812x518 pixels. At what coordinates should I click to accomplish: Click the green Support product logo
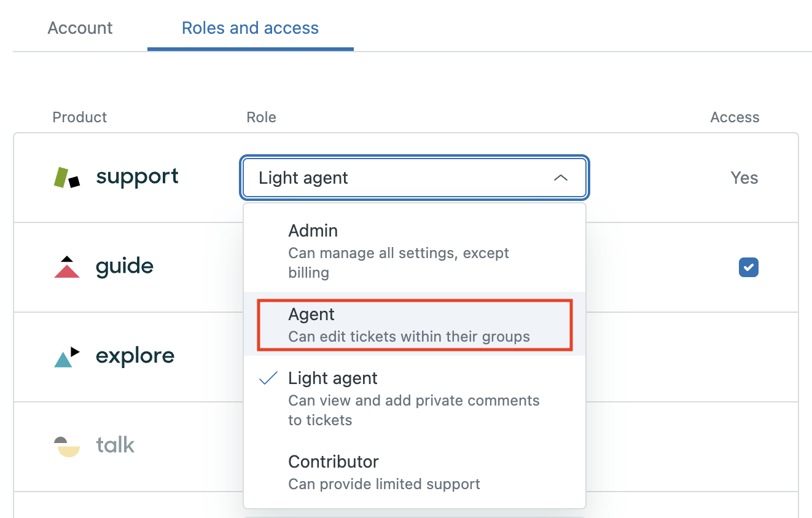[x=67, y=178]
